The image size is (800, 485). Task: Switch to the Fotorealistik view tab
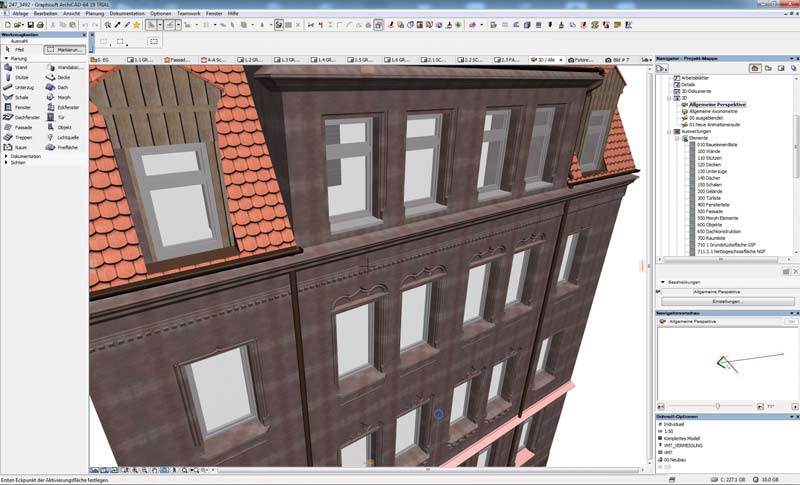(584, 60)
